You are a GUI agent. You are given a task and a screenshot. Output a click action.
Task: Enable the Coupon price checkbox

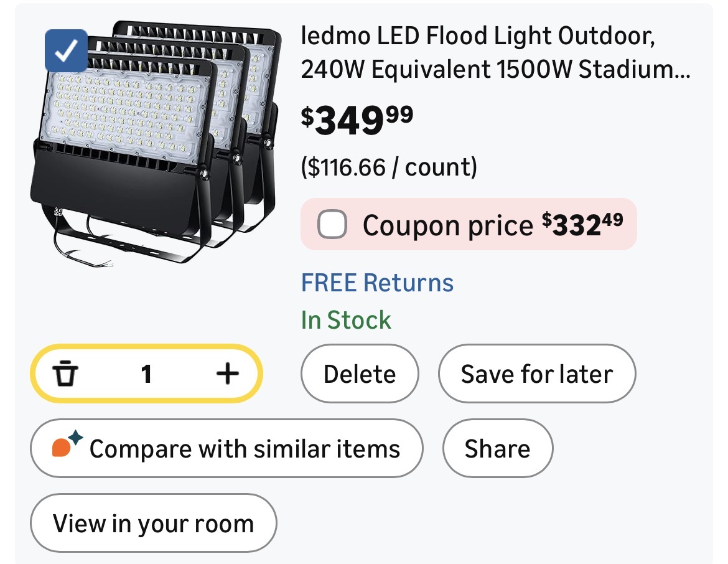click(332, 225)
